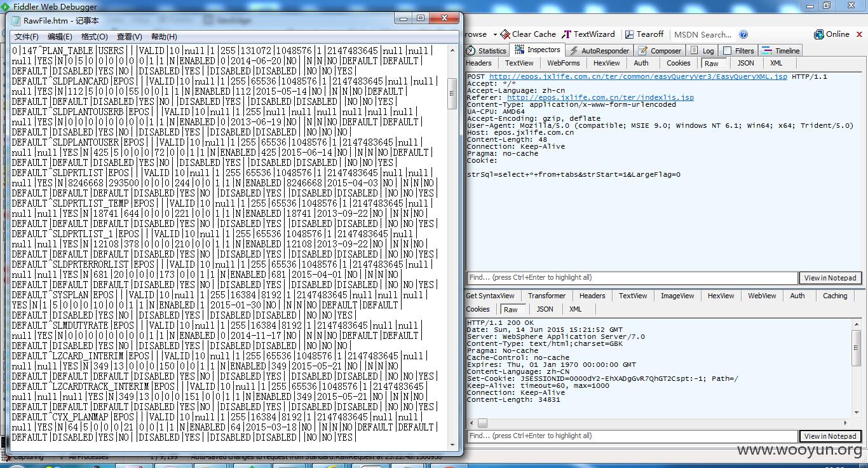The width and height of the screenshot is (868, 468).
Task: Open the Referer indexlis.jsp link
Action: (600, 97)
